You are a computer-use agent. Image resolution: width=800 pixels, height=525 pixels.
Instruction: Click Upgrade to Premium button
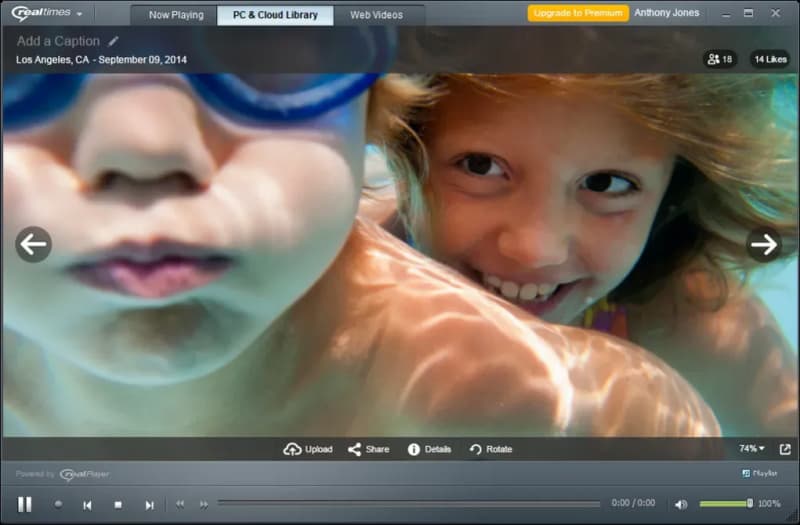coord(578,13)
